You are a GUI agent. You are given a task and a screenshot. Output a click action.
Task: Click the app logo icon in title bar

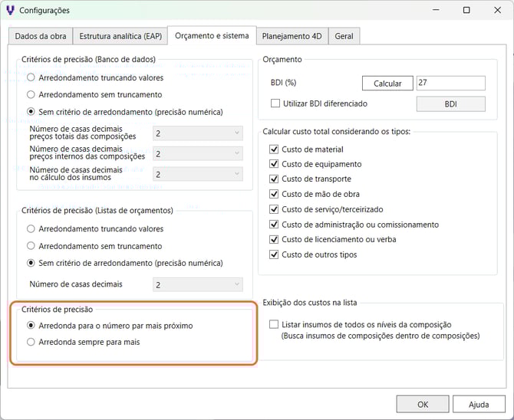point(9,11)
